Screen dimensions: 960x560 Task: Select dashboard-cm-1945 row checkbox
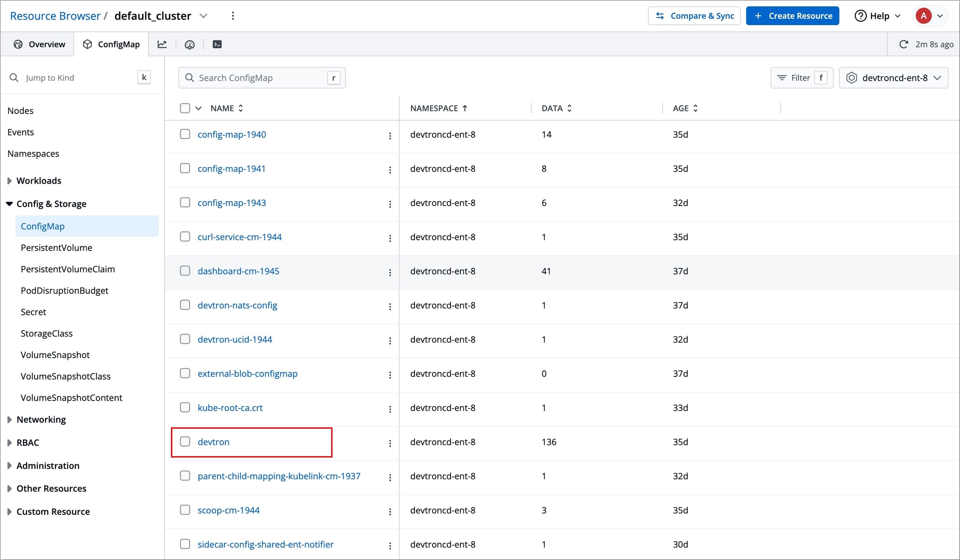coord(185,271)
